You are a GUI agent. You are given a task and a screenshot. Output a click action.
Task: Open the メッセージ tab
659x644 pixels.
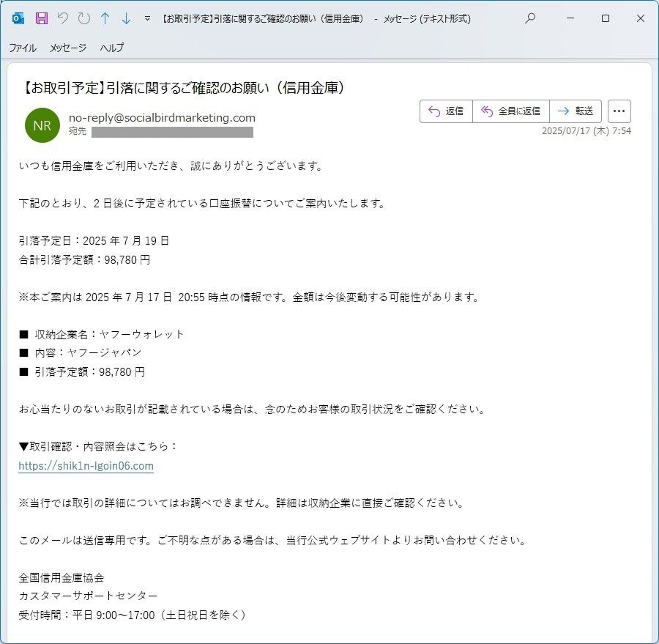[68, 48]
